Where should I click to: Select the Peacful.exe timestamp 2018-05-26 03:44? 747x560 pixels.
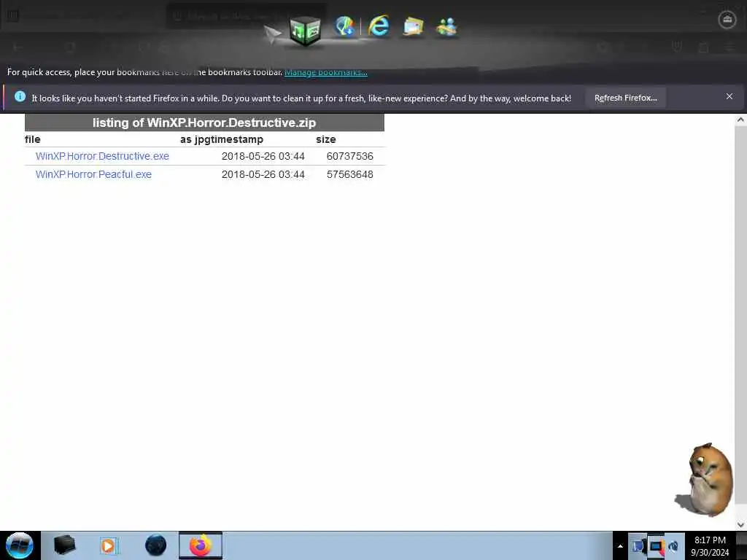coord(263,174)
